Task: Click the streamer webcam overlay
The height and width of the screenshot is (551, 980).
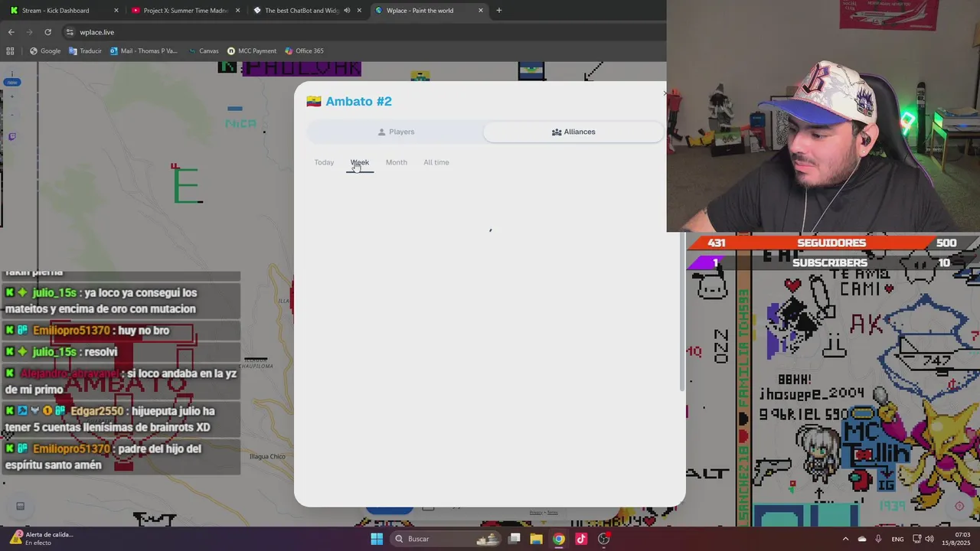Action: pos(823,116)
